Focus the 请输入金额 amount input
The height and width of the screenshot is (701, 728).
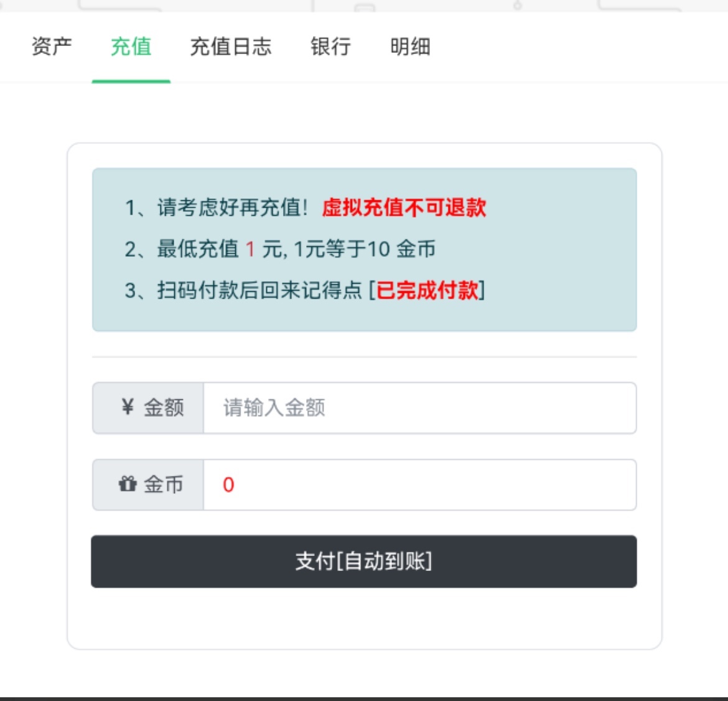pos(419,408)
